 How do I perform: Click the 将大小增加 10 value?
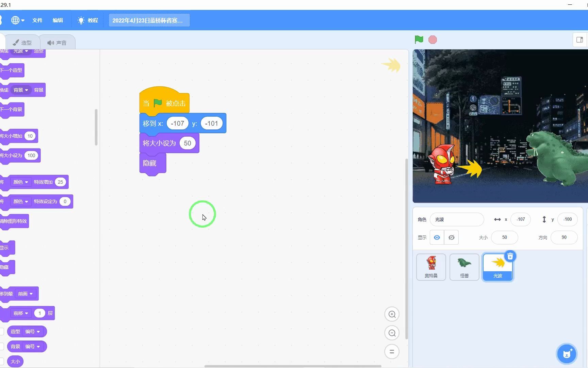(x=30, y=136)
